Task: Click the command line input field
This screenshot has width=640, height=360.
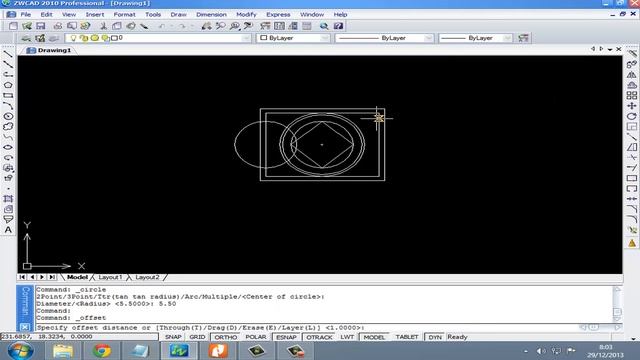Action: (308, 327)
